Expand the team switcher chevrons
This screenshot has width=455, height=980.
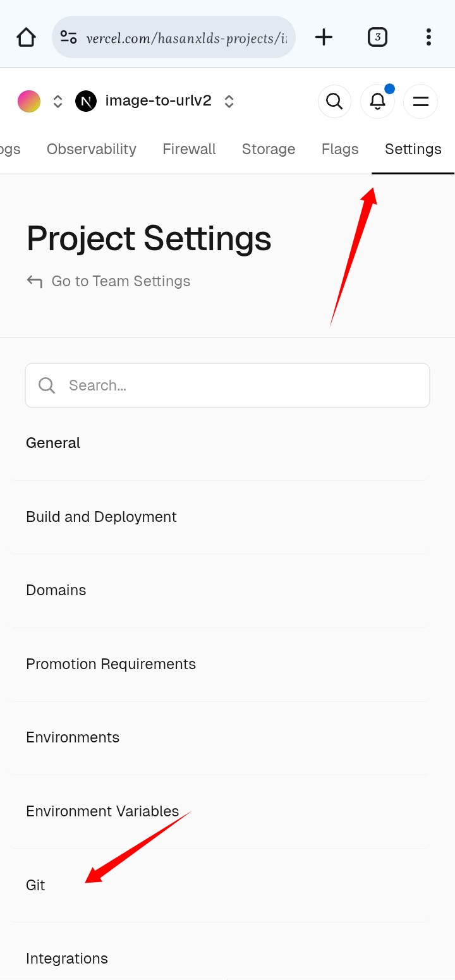pyautogui.click(x=58, y=101)
